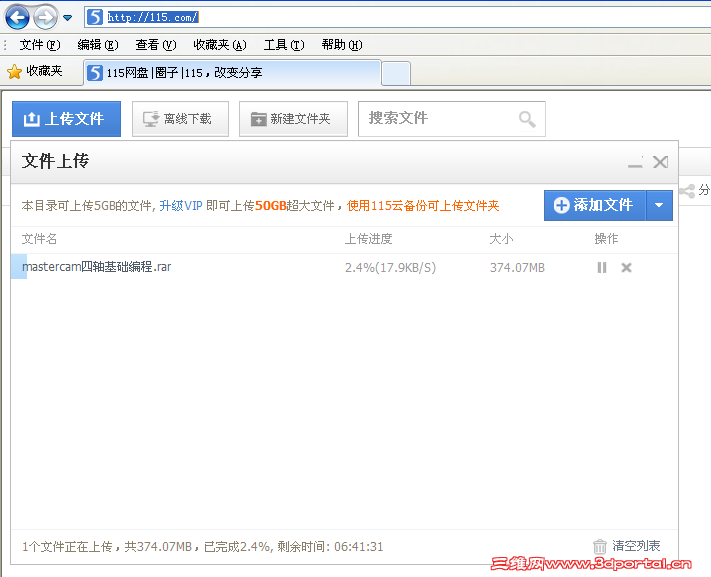The image size is (711, 577).
Task: Click the 115 site icon in address bar
Action: (95, 17)
